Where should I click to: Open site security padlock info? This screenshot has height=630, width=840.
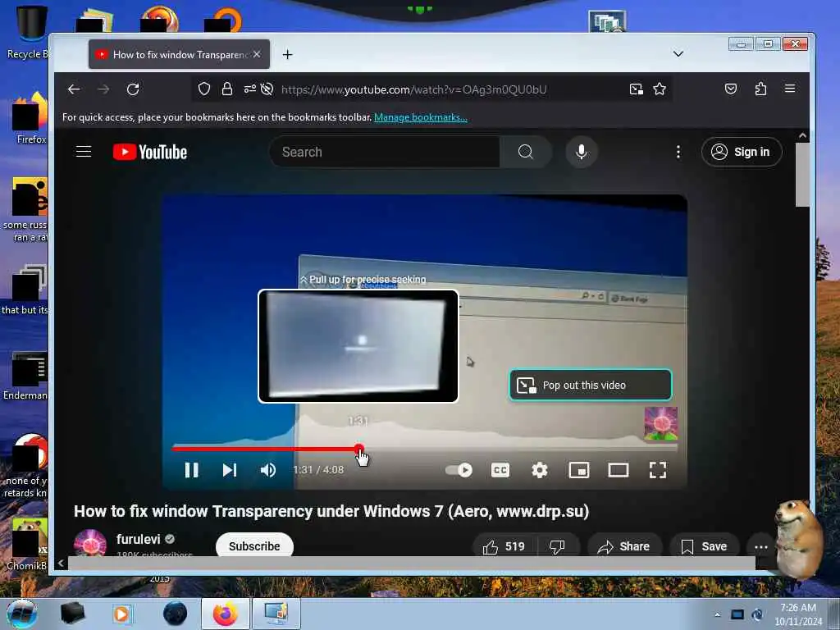click(x=227, y=89)
